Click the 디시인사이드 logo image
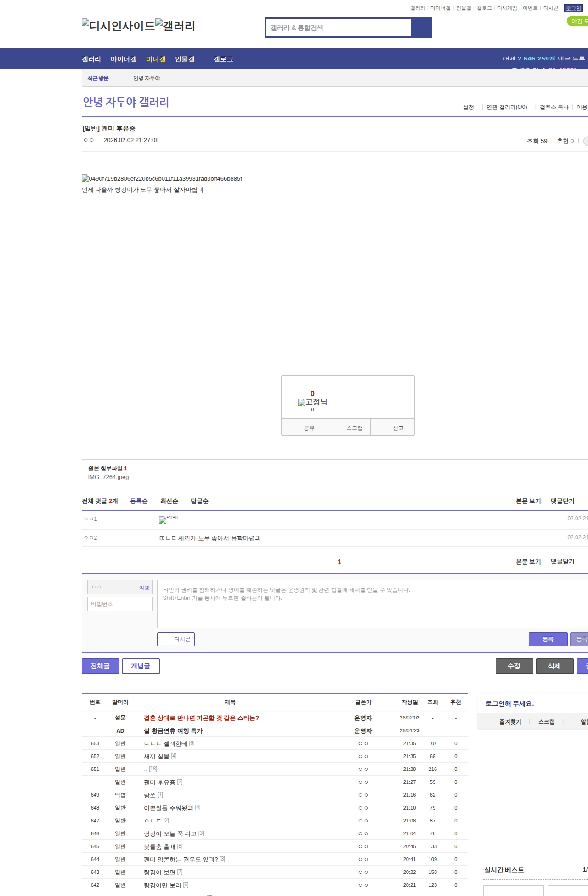This screenshot has width=588, height=896. (x=118, y=26)
